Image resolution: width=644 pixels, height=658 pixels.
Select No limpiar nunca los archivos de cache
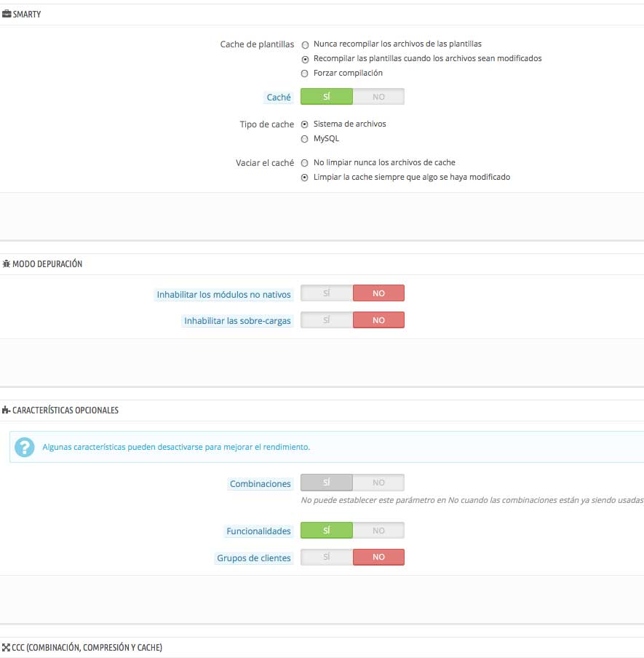click(305, 163)
